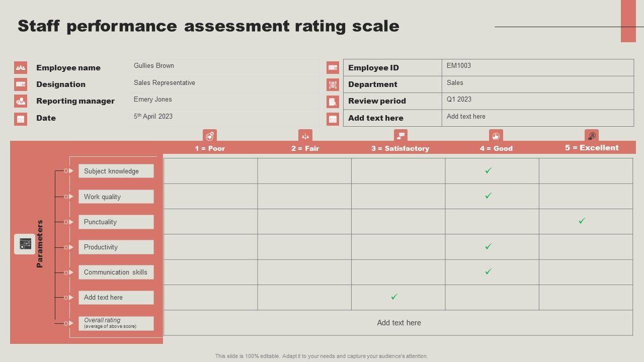The image size is (644, 362).
Task: Click the Gullies Brown name field
Action: pyautogui.click(x=224, y=67)
